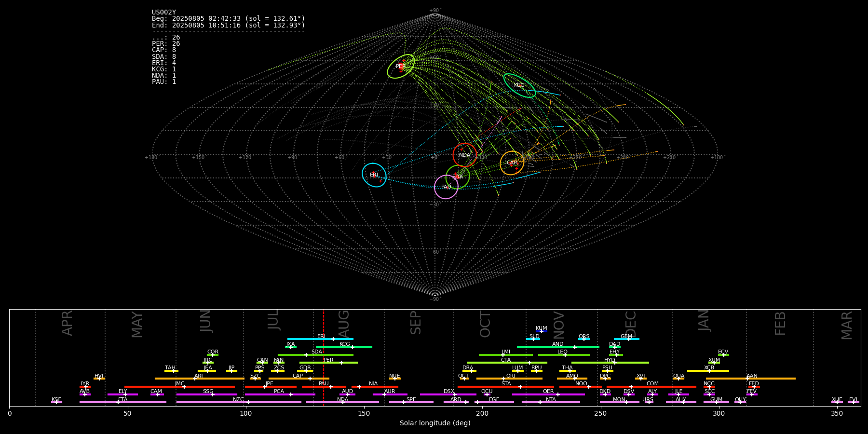This screenshot has height=434, width=868.
Task: Click the -90° south pole label
Action: pos(434,299)
